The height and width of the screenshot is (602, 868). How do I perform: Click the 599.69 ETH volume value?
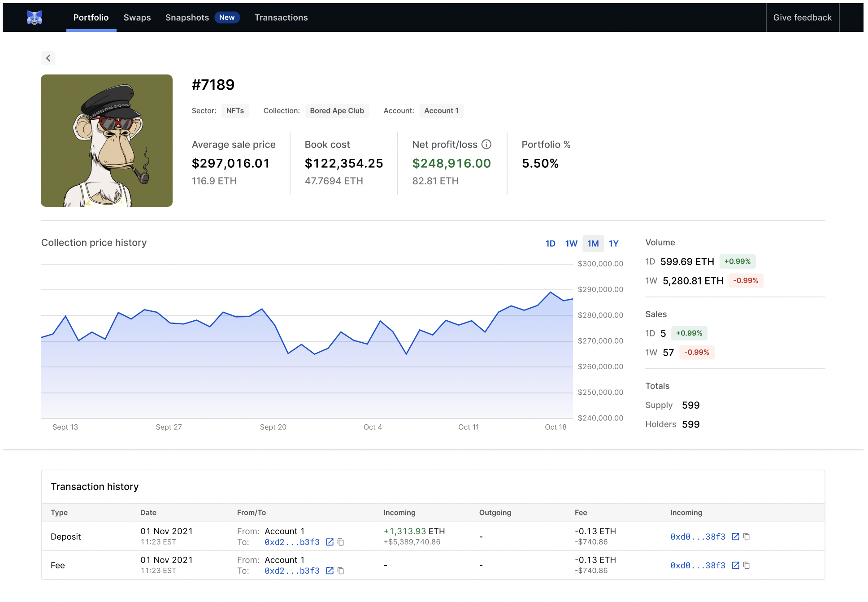click(x=687, y=262)
